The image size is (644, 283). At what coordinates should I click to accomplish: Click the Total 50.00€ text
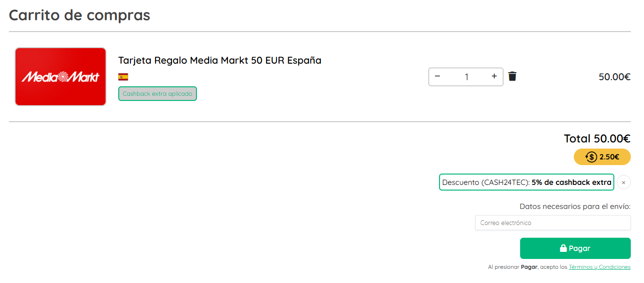[597, 139]
